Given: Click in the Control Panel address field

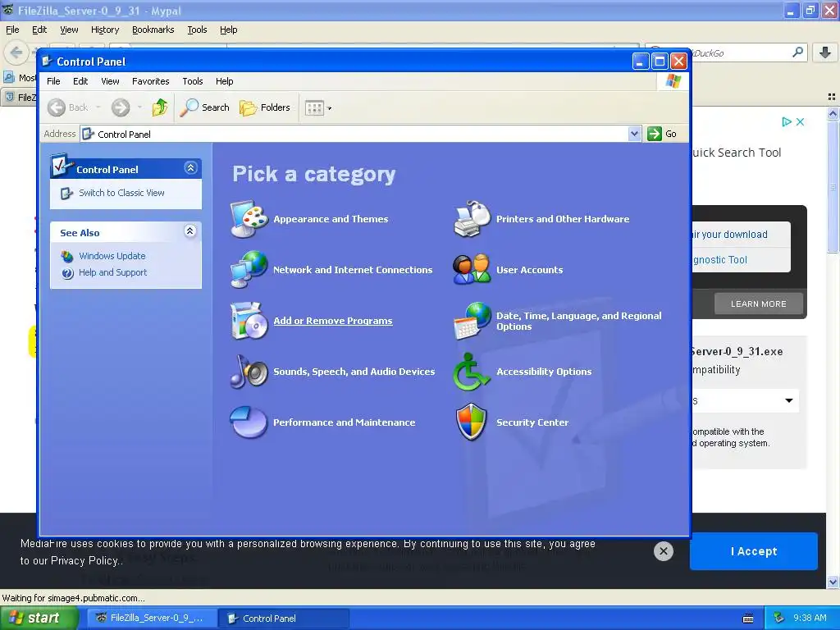Looking at the screenshot, I should [x=354, y=134].
